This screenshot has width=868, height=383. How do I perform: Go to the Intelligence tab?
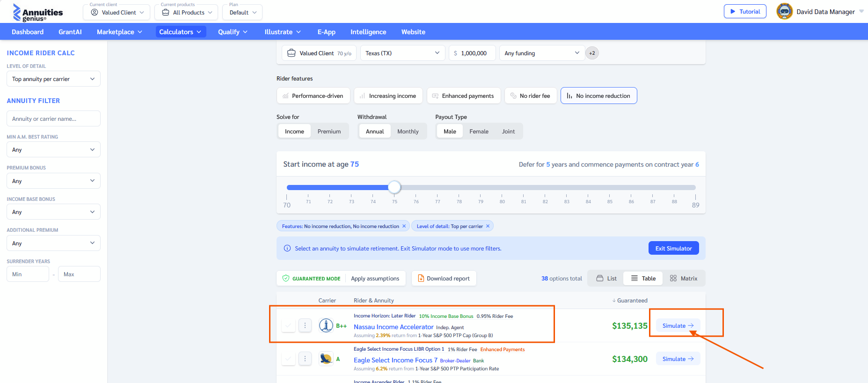[x=368, y=32]
